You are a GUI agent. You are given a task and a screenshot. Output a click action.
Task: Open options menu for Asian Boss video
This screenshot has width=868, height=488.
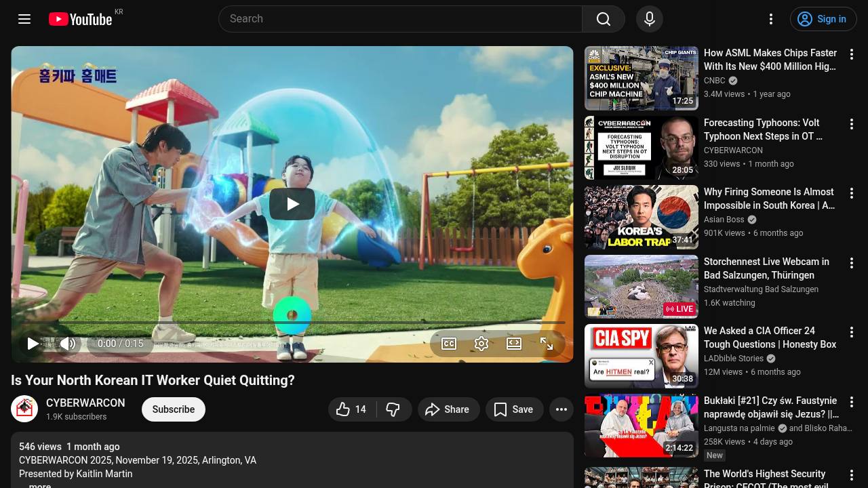tap(852, 193)
